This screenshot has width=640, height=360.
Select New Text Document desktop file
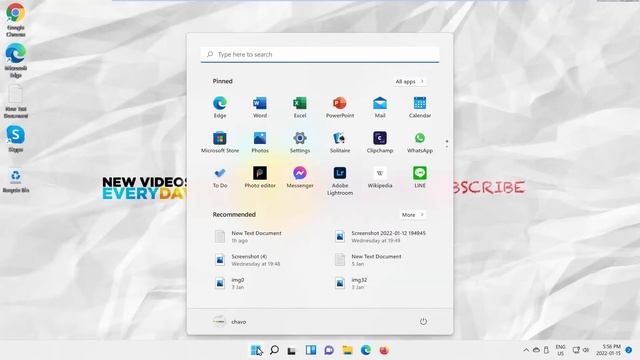[16, 102]
